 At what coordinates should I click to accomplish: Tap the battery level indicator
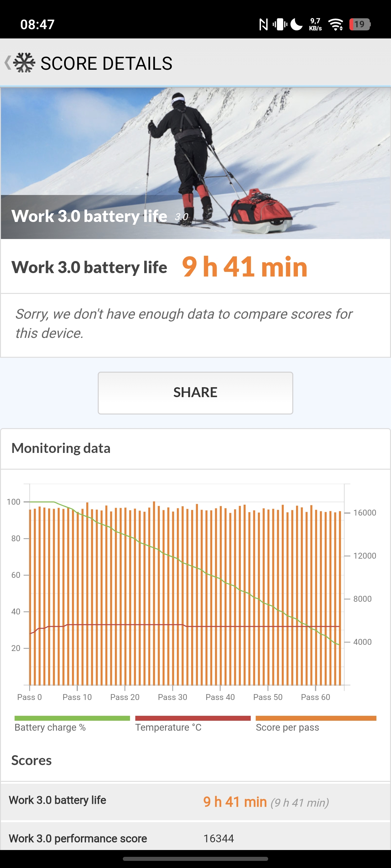(x=360, y=24)
